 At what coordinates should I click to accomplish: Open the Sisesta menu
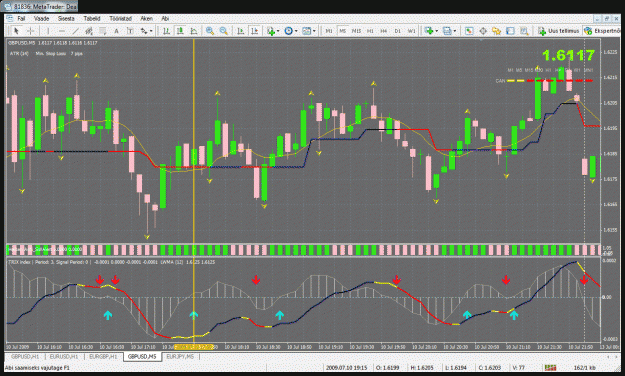click(66, 18)
